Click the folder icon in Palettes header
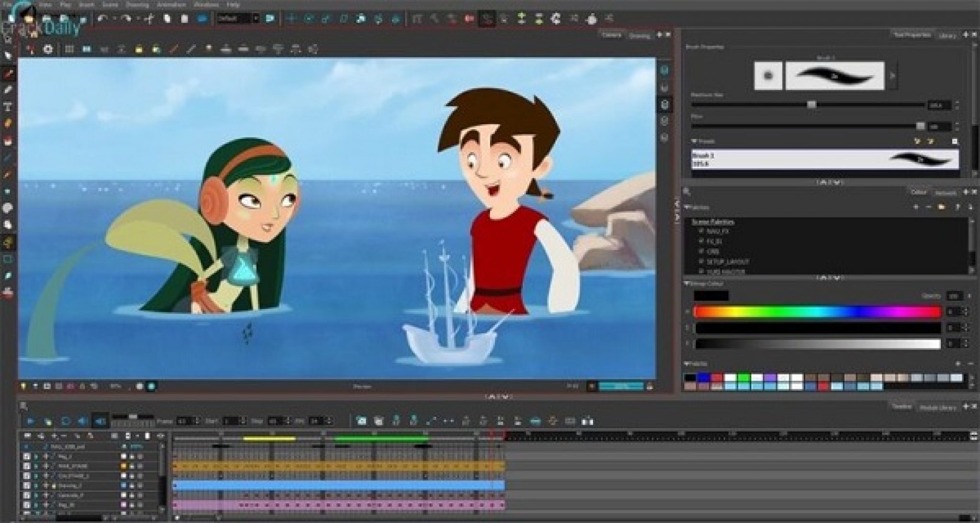 pyautogui.click(x=941, y=207)
